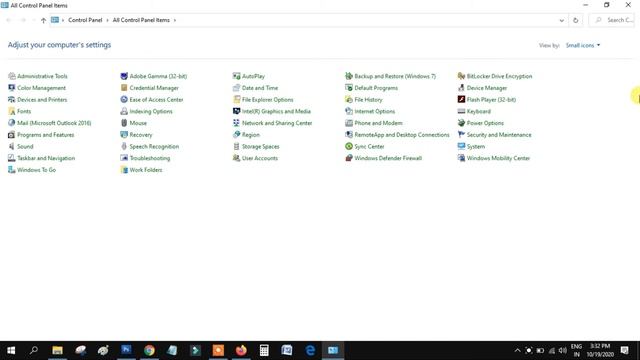Open File Explorer Options link
640x360 pixels.
268,100
